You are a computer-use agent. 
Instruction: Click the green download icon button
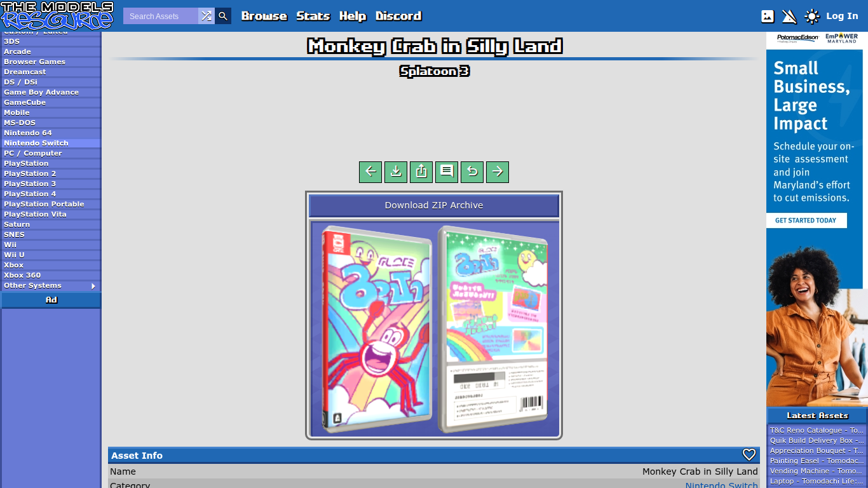coord(396,172)
